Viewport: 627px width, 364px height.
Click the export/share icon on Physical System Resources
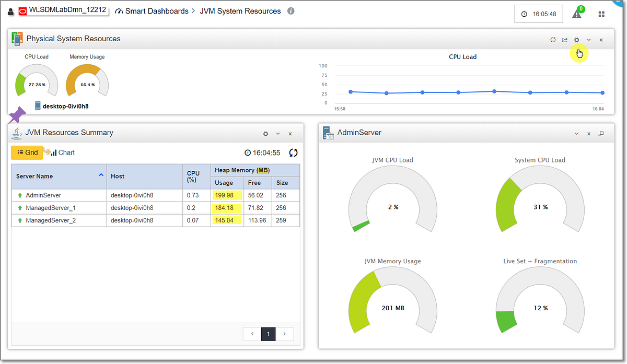(564, 39)
